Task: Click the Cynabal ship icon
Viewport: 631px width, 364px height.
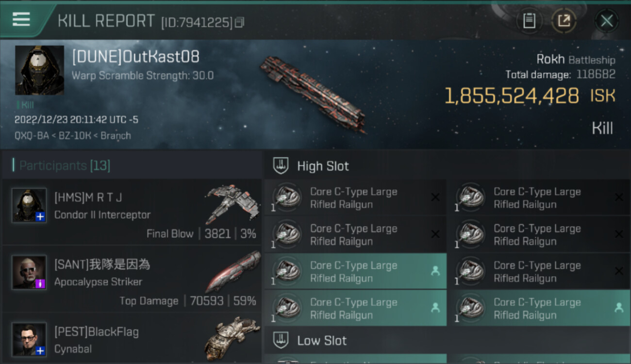Action: tap(233, 338)
